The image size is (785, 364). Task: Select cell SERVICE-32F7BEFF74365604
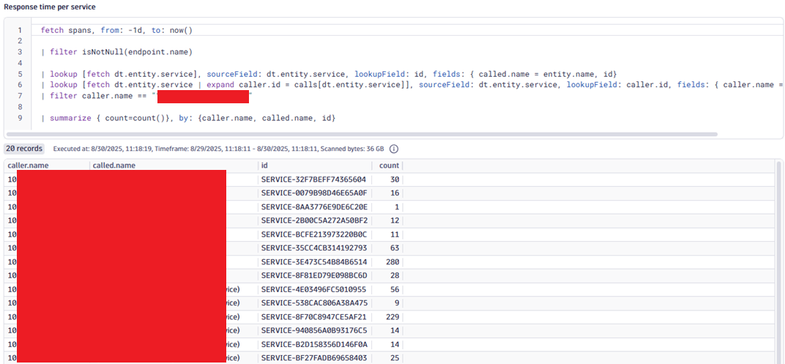pos(314,180)
